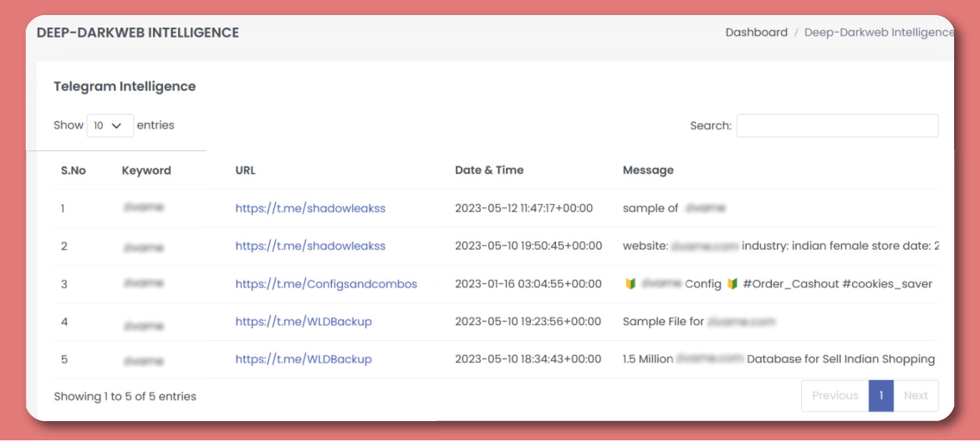Image resolution: width=980 pixels, height=442 pixels.
Task: Open shadowleakss link in row 1
Action: pos(310,209)
